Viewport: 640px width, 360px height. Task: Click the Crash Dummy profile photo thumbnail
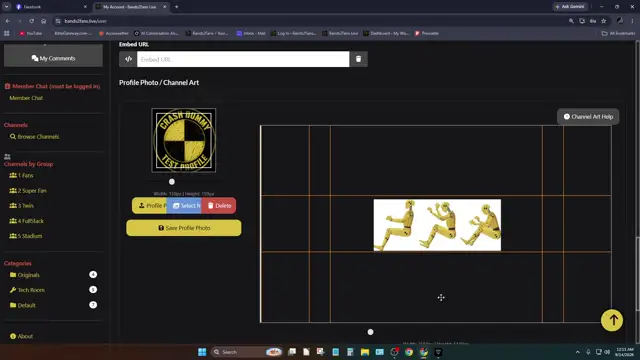(184, 140)
